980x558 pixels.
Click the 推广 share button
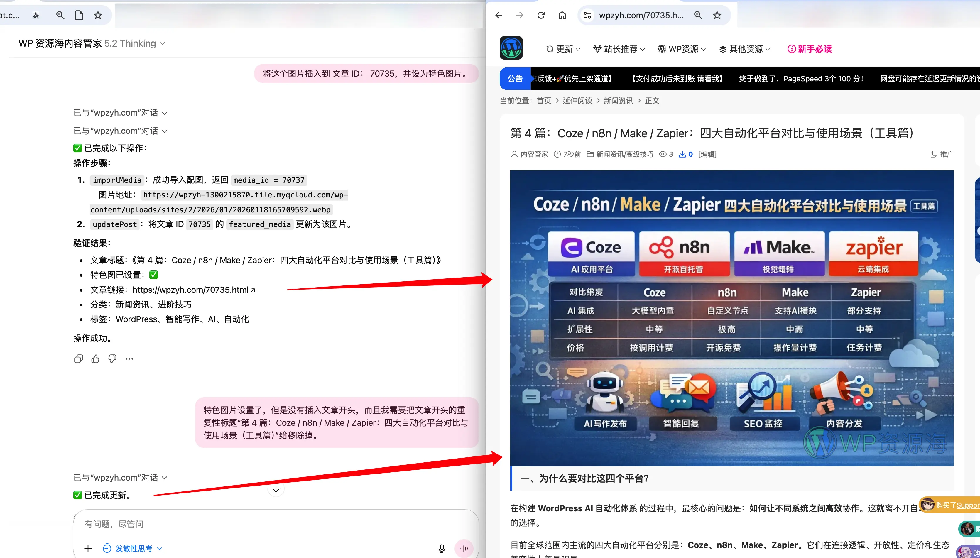point(942,154)
